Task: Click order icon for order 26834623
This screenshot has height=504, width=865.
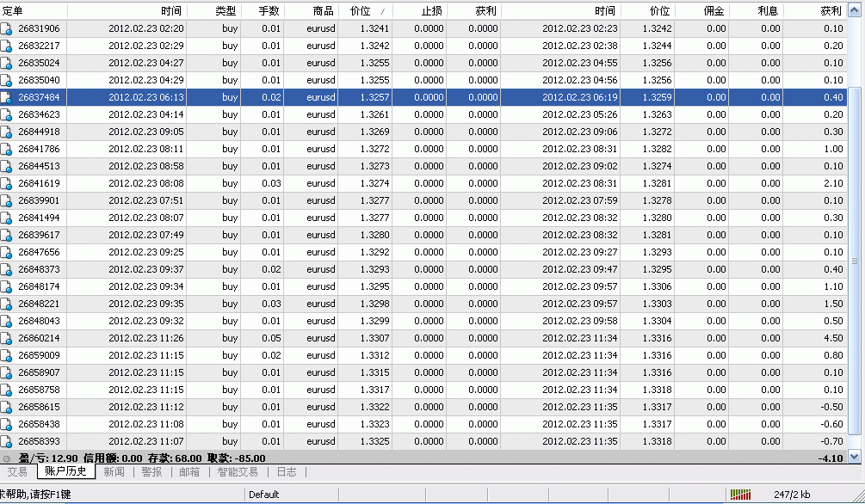Action: point(6,114)
